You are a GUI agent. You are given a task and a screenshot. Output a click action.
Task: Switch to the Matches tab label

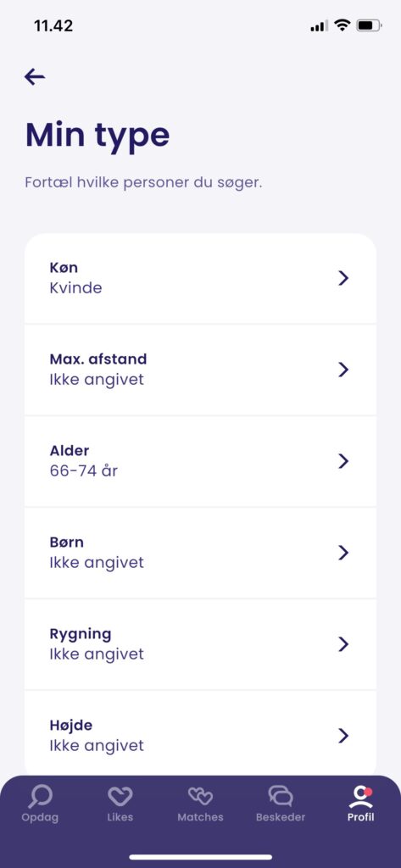click(200, 817)
